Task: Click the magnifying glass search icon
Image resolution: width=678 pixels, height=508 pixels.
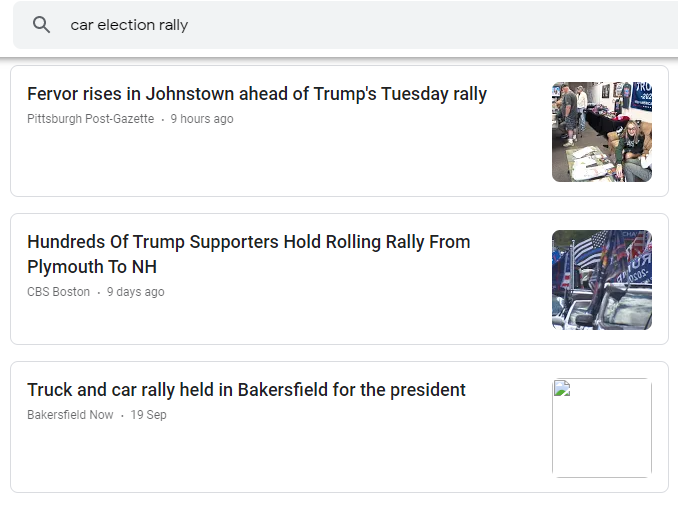Action: [41, 25]
